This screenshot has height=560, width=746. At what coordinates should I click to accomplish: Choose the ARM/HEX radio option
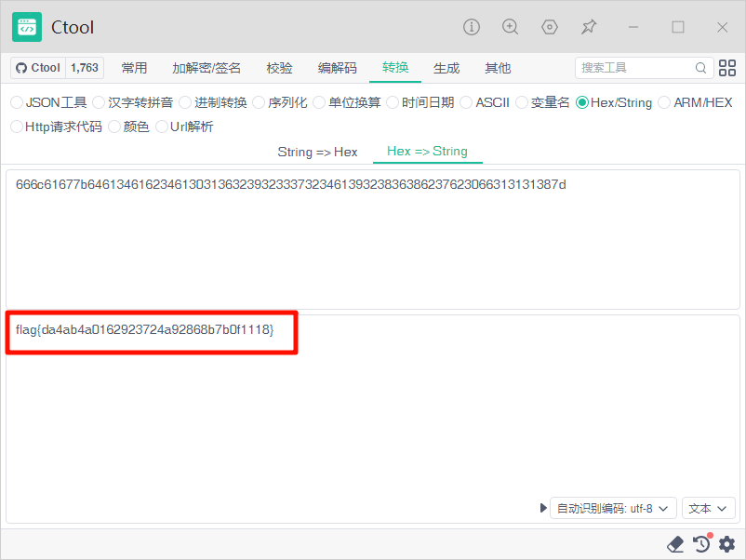pos(664,102)
